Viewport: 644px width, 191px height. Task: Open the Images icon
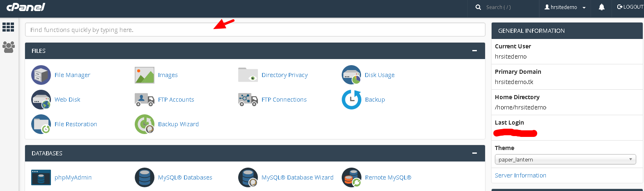(x=145, y=75)
